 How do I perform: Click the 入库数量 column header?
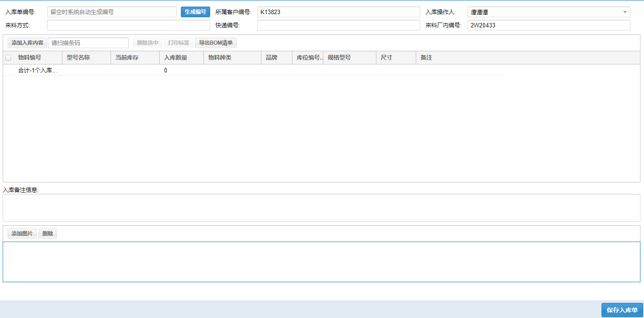click(176, 58)
